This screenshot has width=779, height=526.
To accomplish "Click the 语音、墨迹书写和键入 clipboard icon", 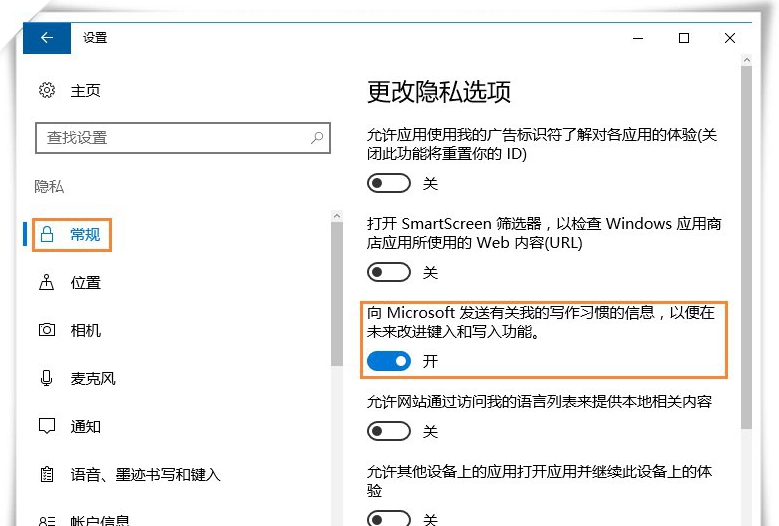I will pyautogui.click(x=47, y=474).
